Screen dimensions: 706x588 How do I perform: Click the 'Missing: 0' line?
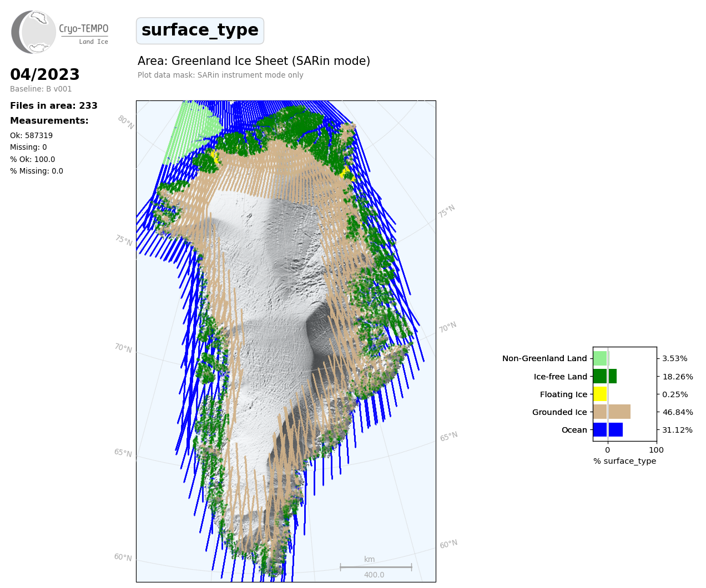point(28,147)
